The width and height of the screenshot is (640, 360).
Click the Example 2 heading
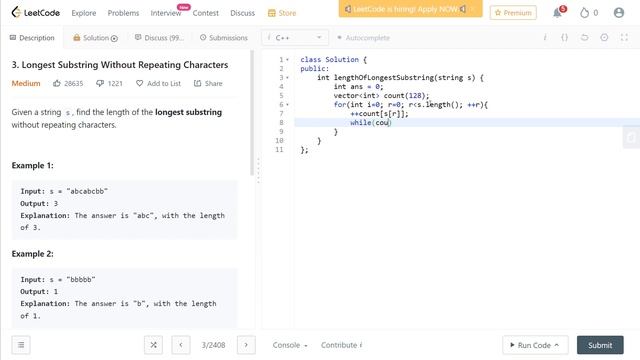coord(32,254)
